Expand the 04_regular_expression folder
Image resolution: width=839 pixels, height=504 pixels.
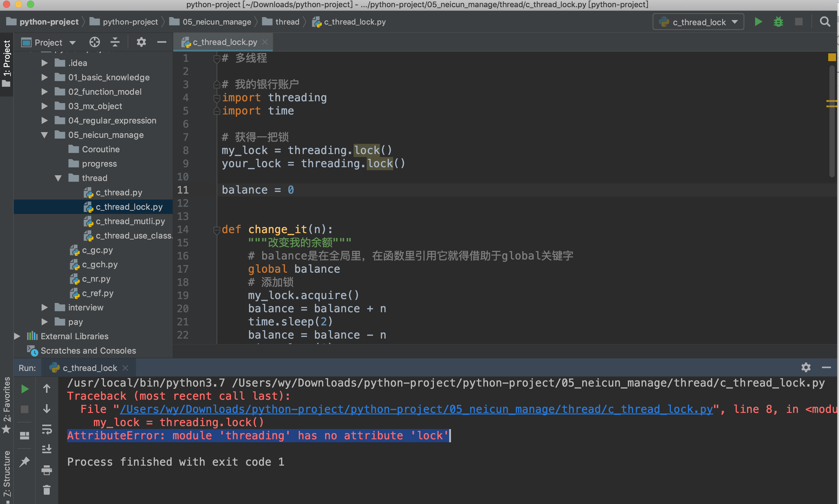point(44,120)
